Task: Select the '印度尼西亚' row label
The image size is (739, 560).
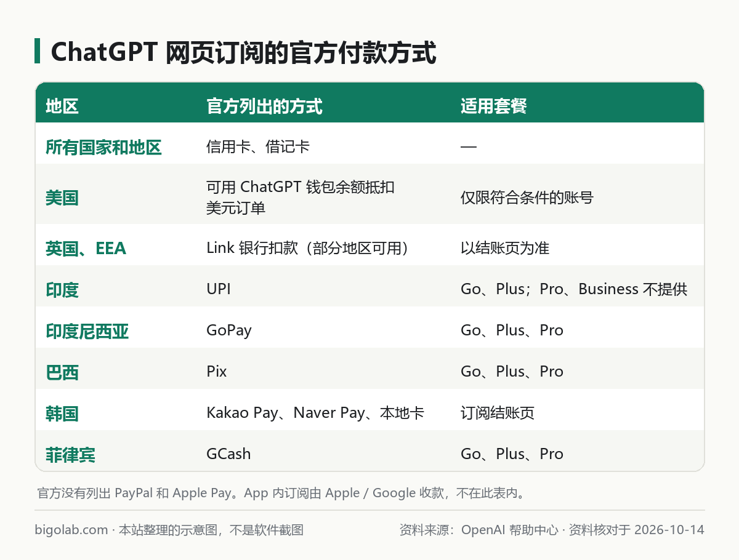Action: (x=87, y=330)
